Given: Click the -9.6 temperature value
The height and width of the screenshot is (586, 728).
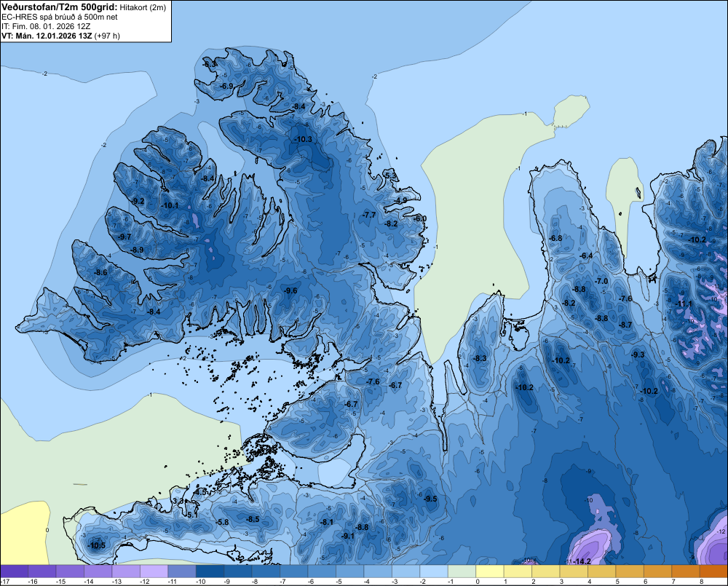Looking at the screenshot, I should 290,290.
